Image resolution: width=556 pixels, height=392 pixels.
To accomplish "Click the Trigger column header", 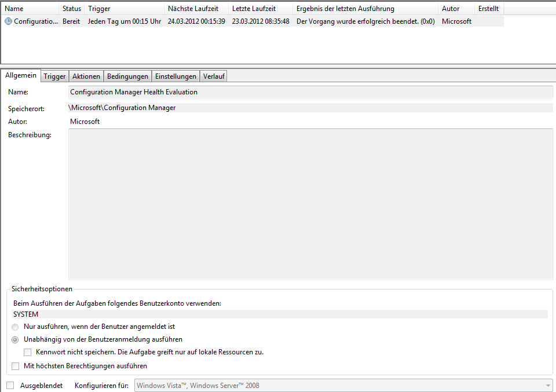I will [125, 9].
